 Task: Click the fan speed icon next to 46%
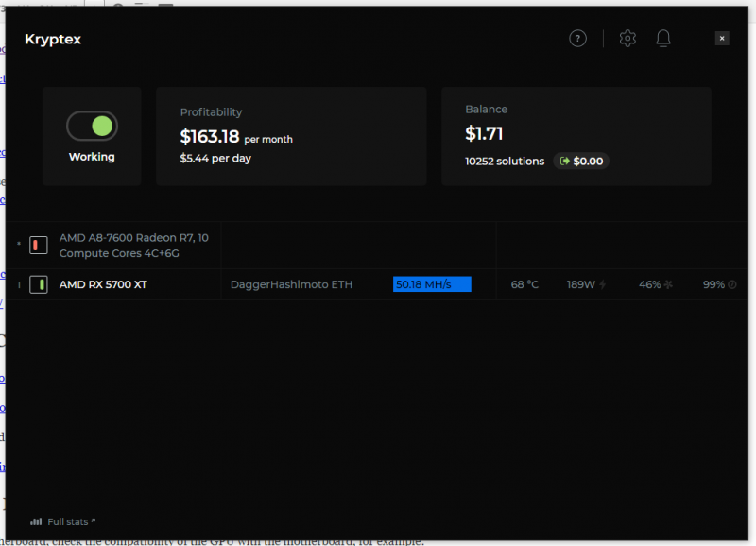click(668, 284)
